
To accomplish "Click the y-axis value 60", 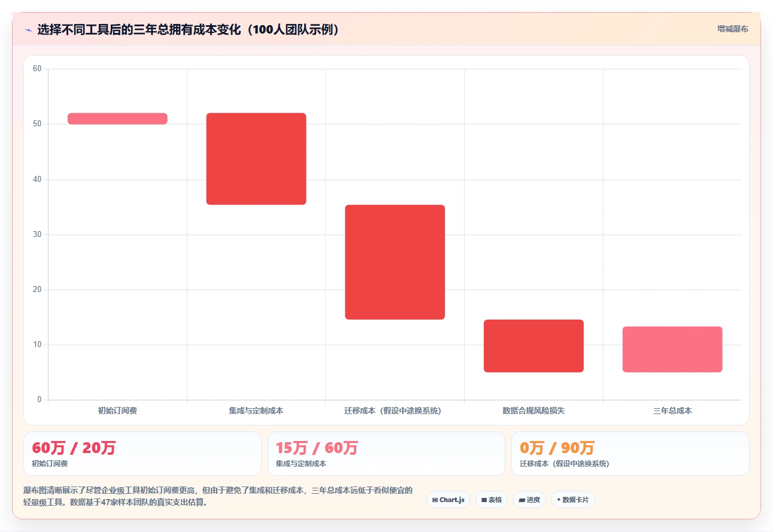I will 37,69.
